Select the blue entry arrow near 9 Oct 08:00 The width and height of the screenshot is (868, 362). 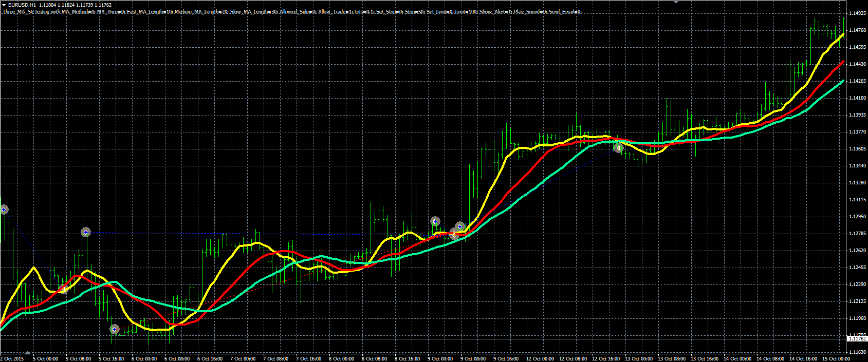(x=460, y=226)
